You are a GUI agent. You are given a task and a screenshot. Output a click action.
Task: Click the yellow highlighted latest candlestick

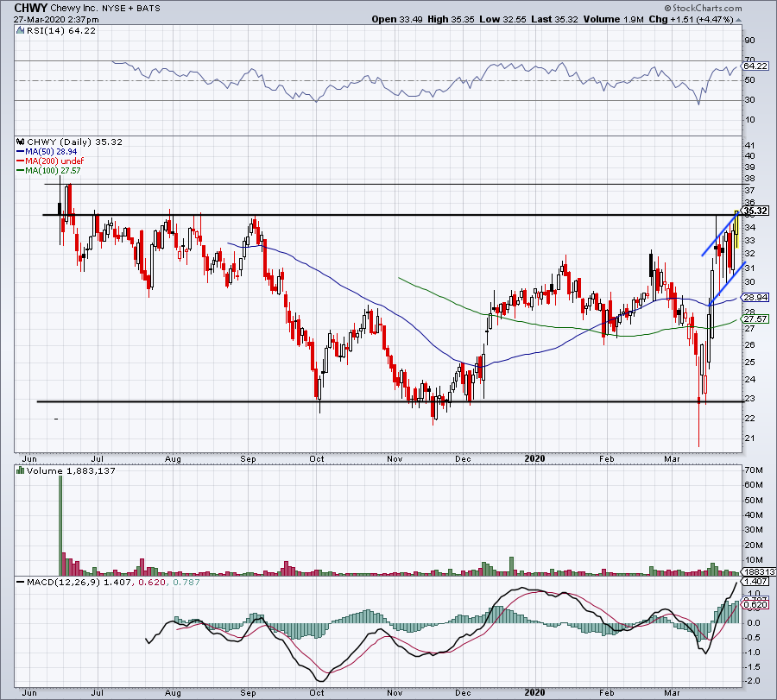736,230
